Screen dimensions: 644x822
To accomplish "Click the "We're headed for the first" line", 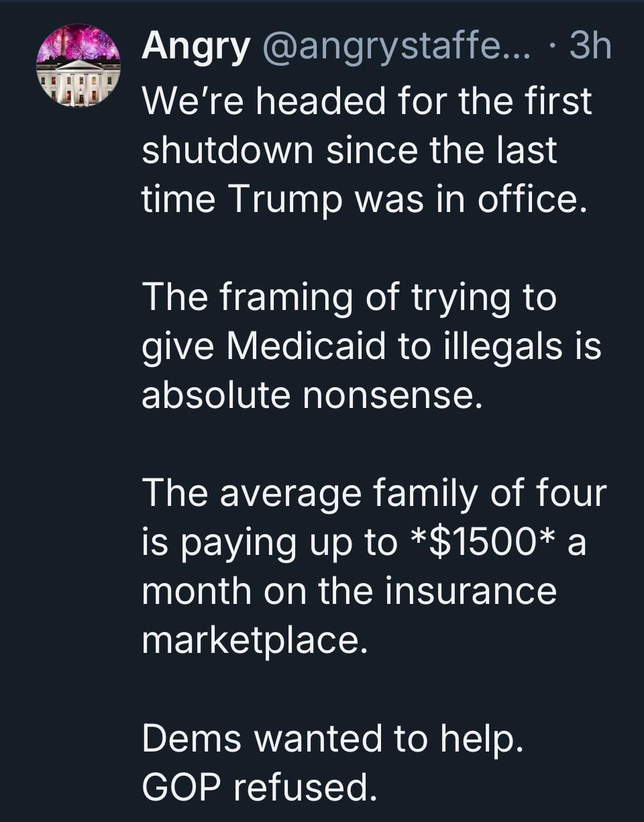I will (x=367, y=101).
